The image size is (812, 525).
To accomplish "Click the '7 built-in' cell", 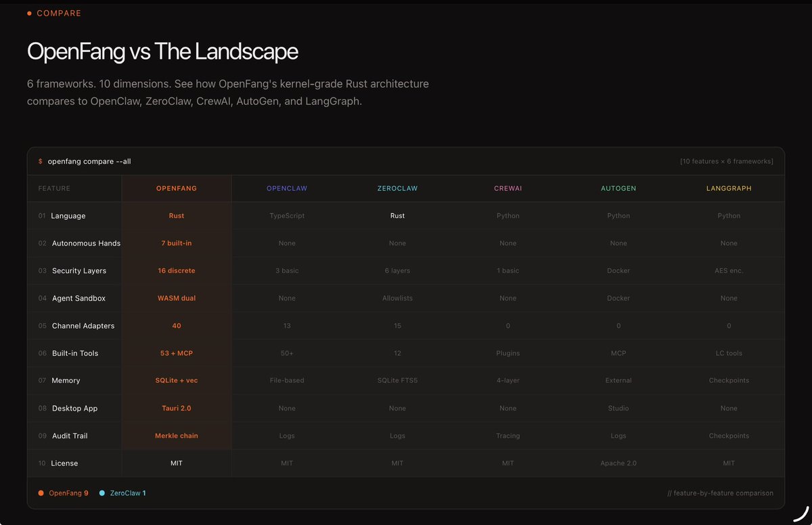I will click(177, 243).
